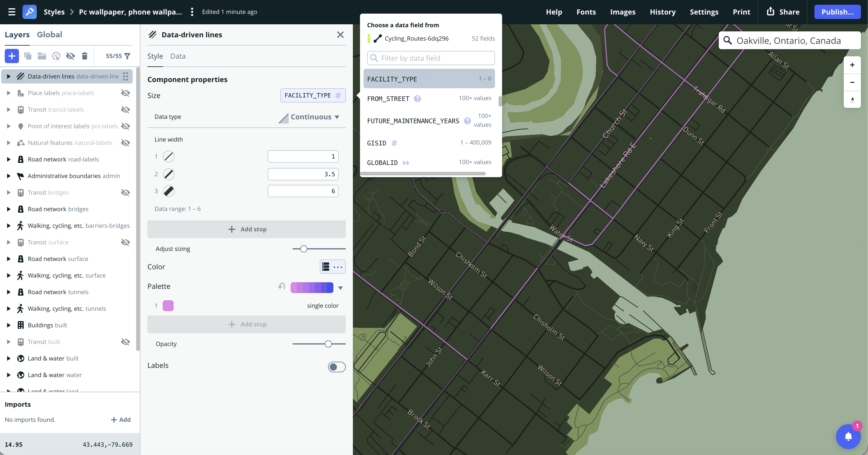Delete selected layer using trash icon
Screen dimensions: 868x455
tap(85, 56)
